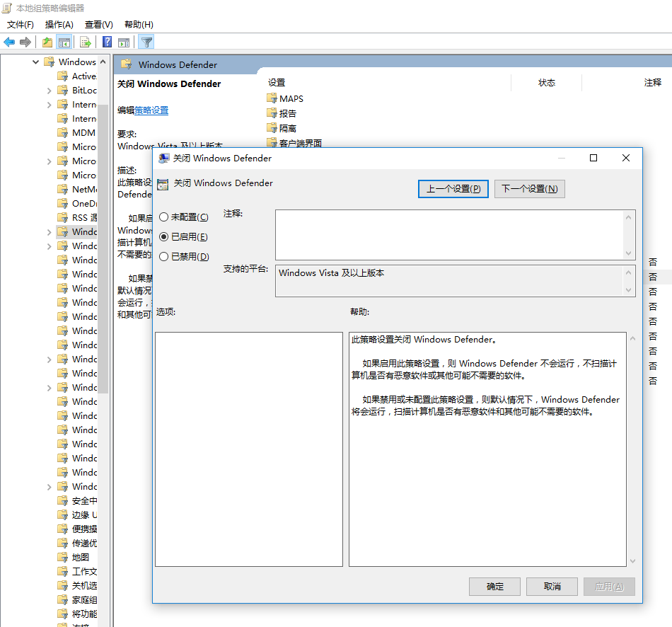Click the back arrow toolbar icon
Viewport: 672px width, 627px height.
(9, 42)
